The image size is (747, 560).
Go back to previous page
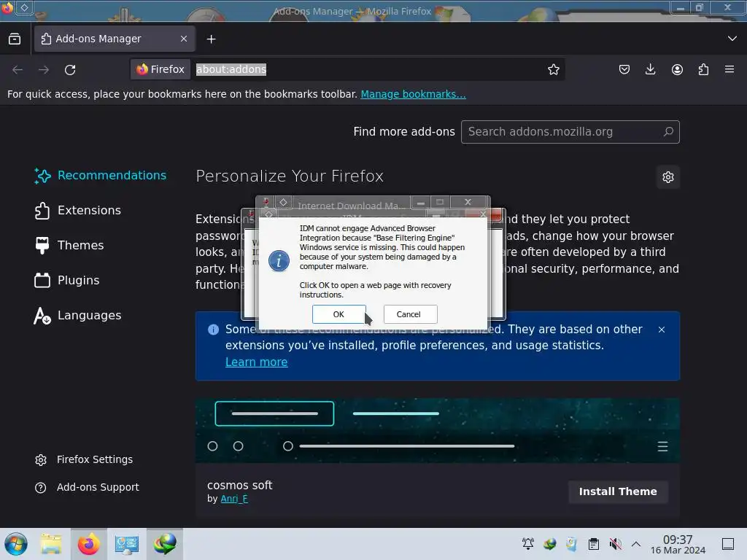[x=18, y=70]
